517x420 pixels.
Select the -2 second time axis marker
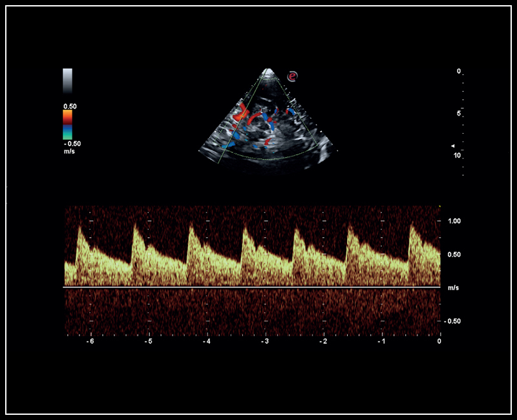point(323,341)
